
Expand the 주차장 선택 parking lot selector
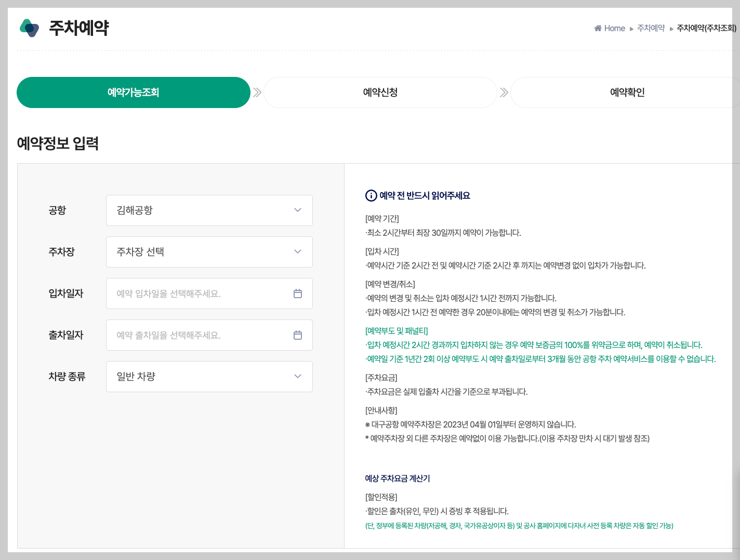point(209,252)
